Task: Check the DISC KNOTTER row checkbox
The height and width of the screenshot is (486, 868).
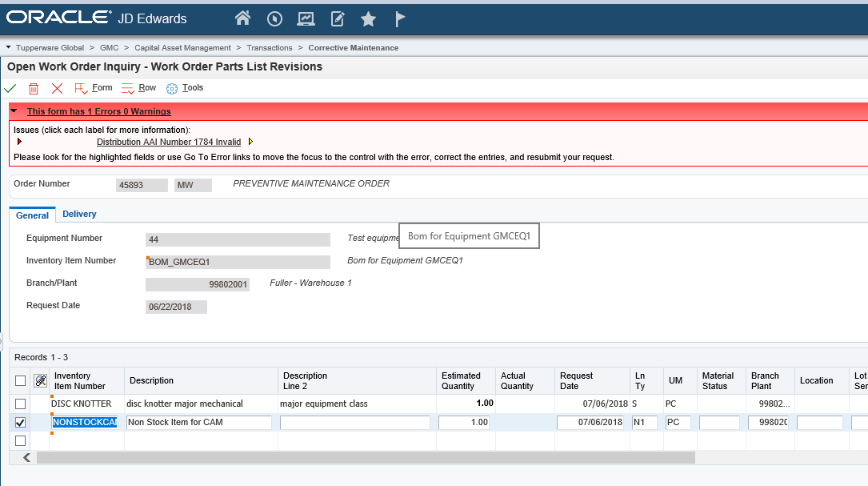Action: 21,404
